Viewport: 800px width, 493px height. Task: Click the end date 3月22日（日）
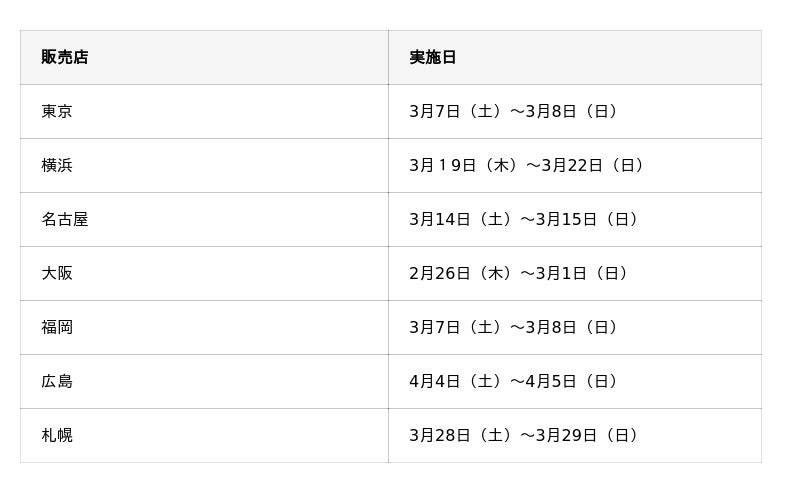pos(594,166)
